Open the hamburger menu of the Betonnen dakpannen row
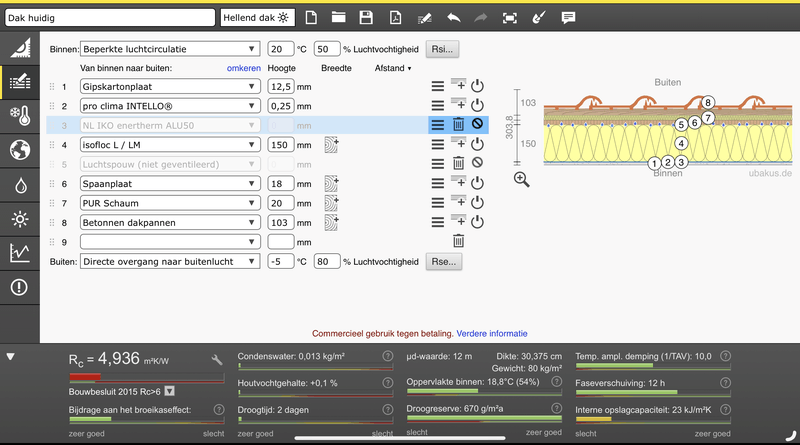 tap(438, 222)
